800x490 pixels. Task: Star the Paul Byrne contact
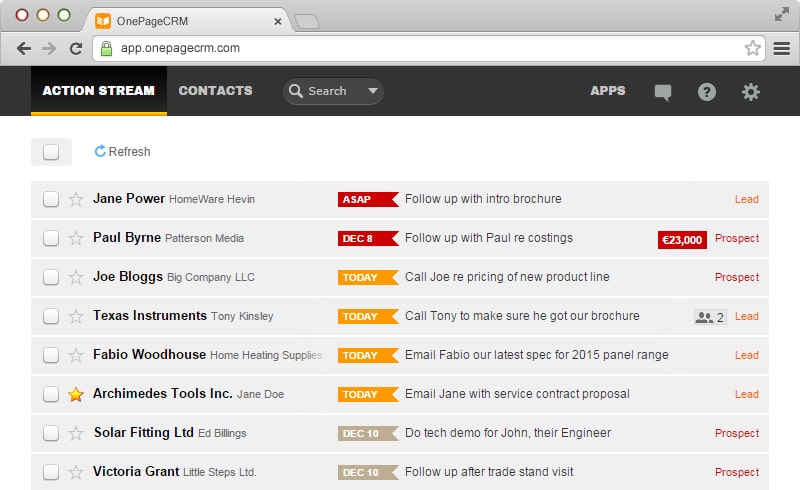tap(76, 238)
